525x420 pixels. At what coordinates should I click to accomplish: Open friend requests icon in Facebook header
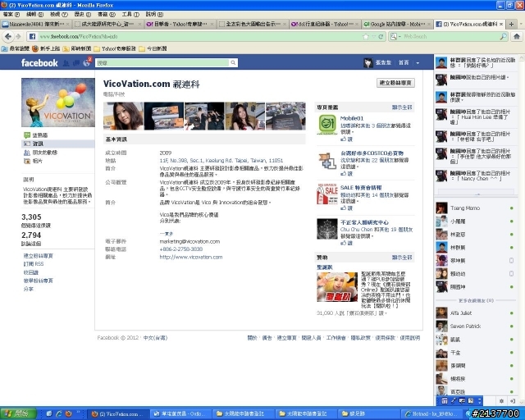(66, 62)
